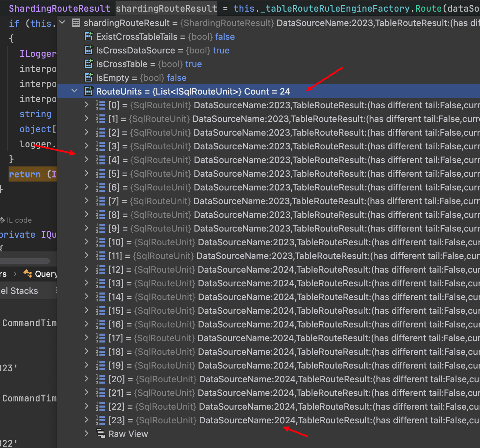
Task: Click the RouteUnits list property icon
Action: point(89,91)
